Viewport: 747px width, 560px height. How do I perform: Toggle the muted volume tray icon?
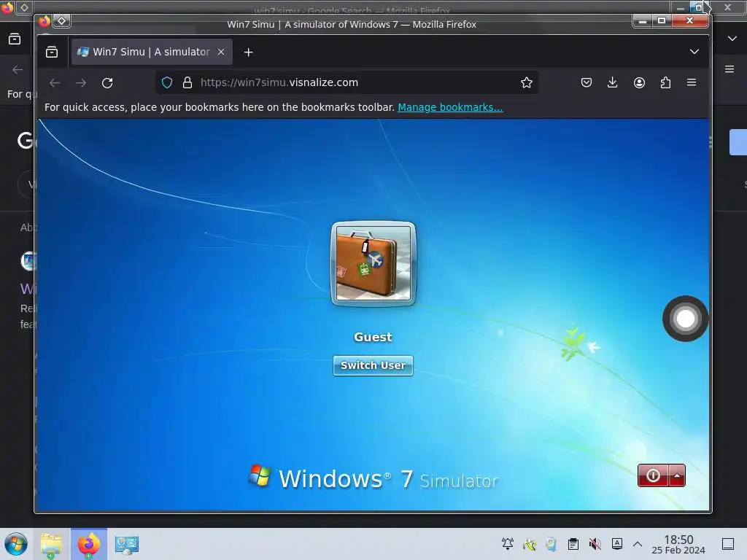(x=595, y=543)
